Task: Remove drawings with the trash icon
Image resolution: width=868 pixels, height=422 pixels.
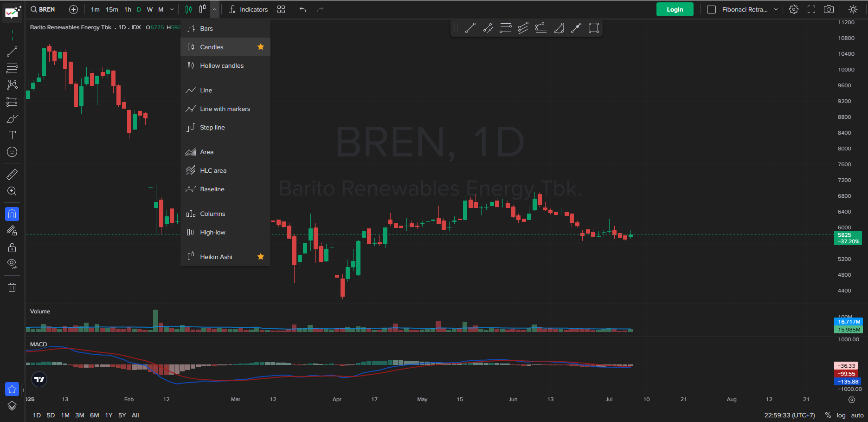Action: point(12,287)
